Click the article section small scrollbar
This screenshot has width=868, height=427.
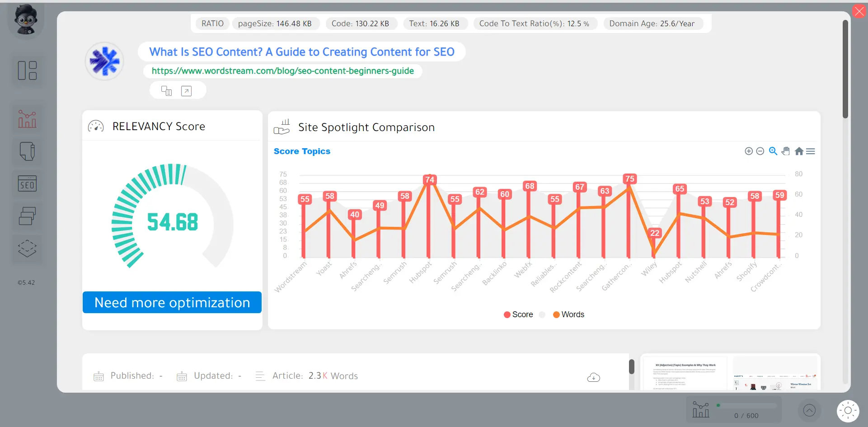click(632, 366)
